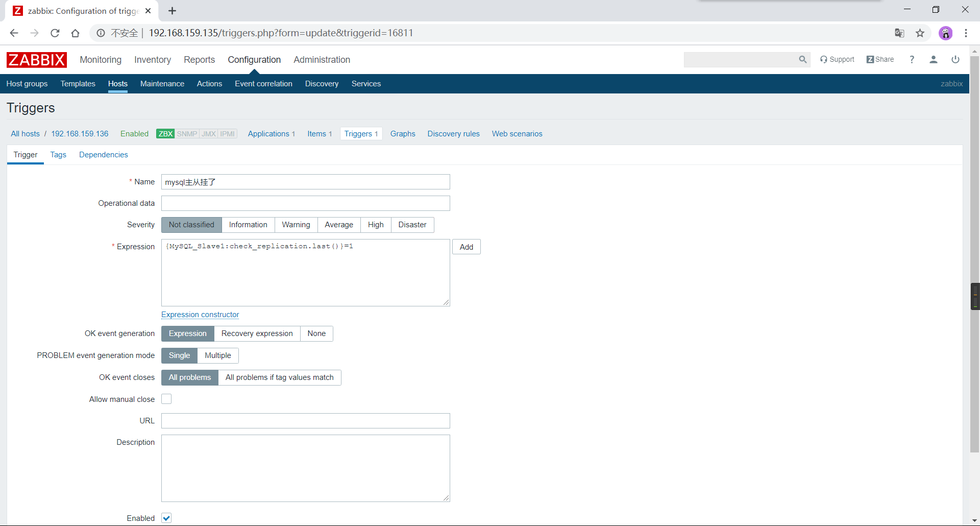The width and height of the screenshot is (980, 526).
Task: Set severity to Disaster
Action: 412,225
